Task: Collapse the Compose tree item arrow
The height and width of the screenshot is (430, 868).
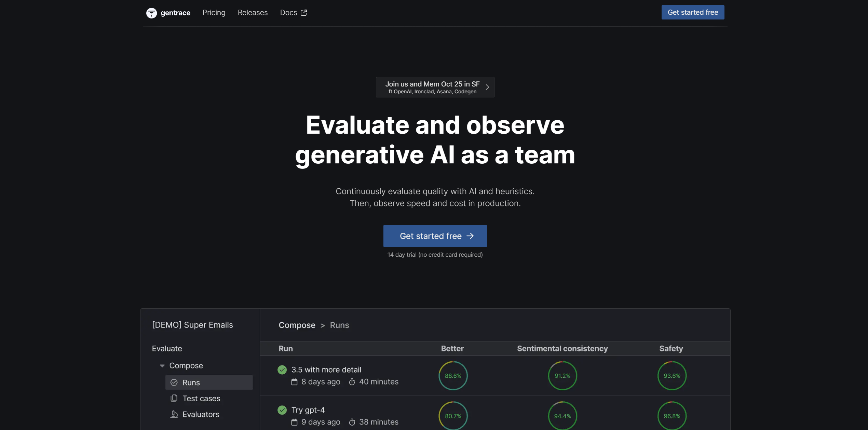Action: pos(162,366)
